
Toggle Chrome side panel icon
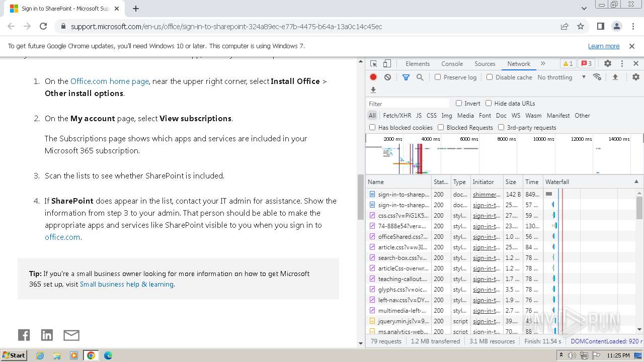pos(600,27)
